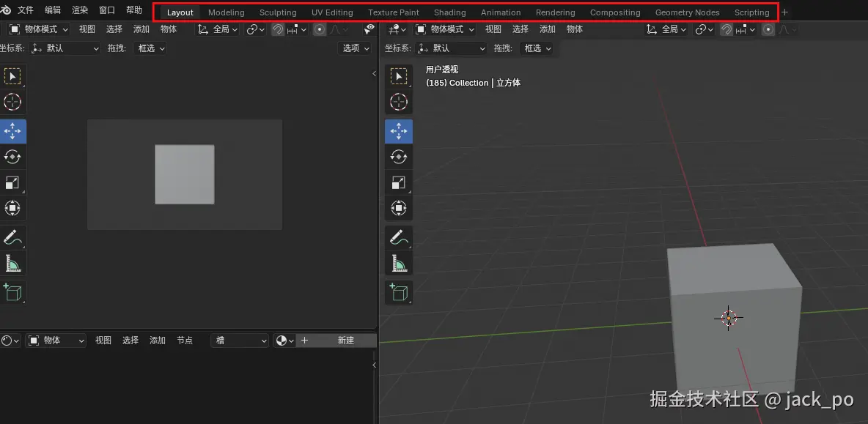Select the Measure tool in left viewport
Viewport: 868px width, 424px height.
tap(12, 263)
